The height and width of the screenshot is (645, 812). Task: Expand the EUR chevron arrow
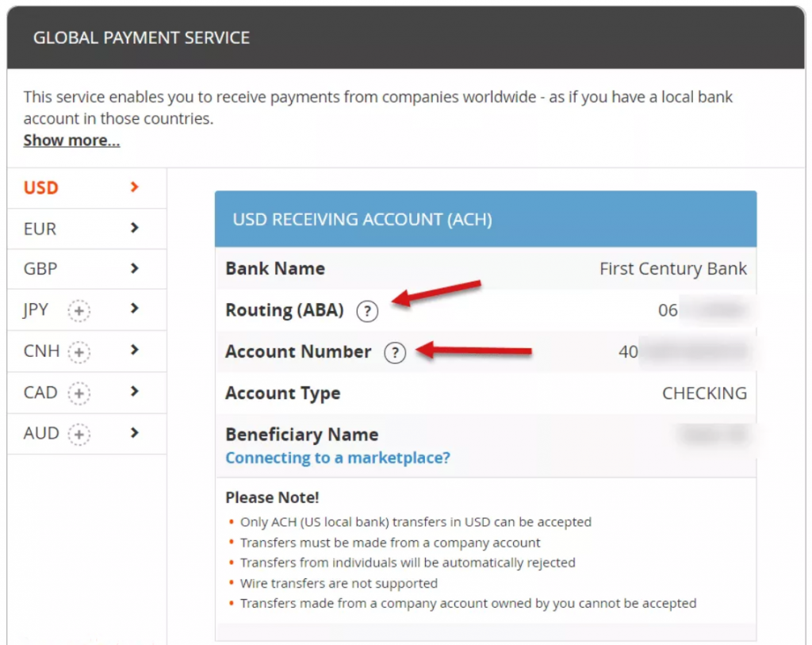pos(135,228)
